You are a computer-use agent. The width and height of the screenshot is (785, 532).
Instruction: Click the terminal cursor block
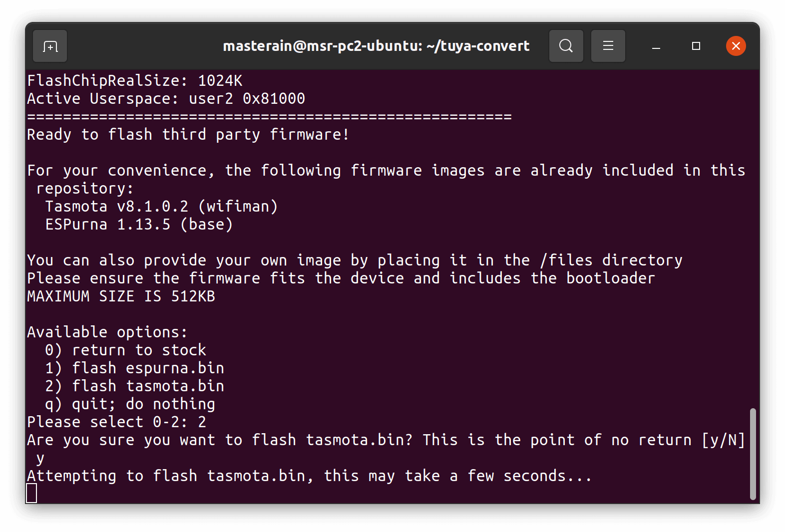tap(31, 493)
